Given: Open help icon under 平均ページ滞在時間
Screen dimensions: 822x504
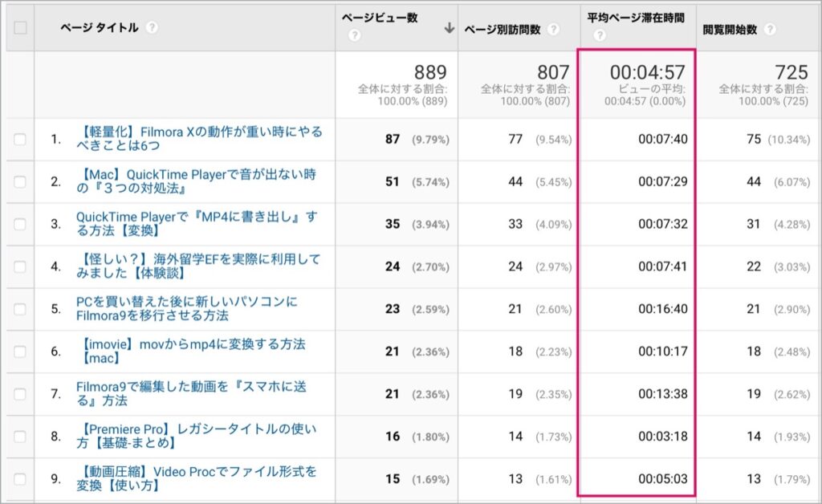Looking at the screenshot, I should (600, 35).
